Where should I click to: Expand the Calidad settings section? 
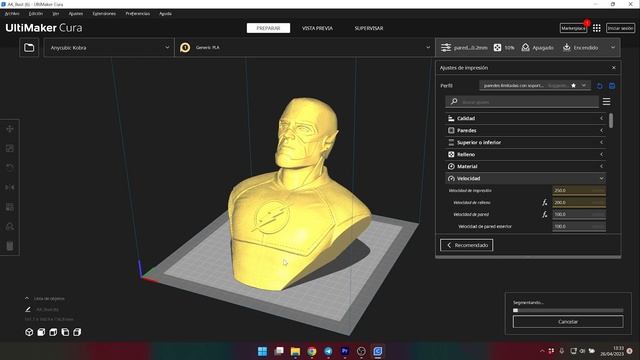(525, 118)
